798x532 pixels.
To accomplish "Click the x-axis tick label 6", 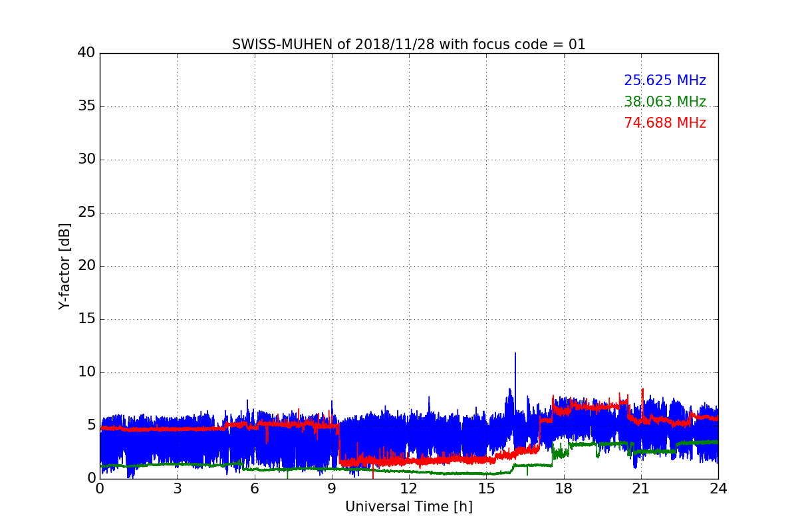I will [254, 488].
